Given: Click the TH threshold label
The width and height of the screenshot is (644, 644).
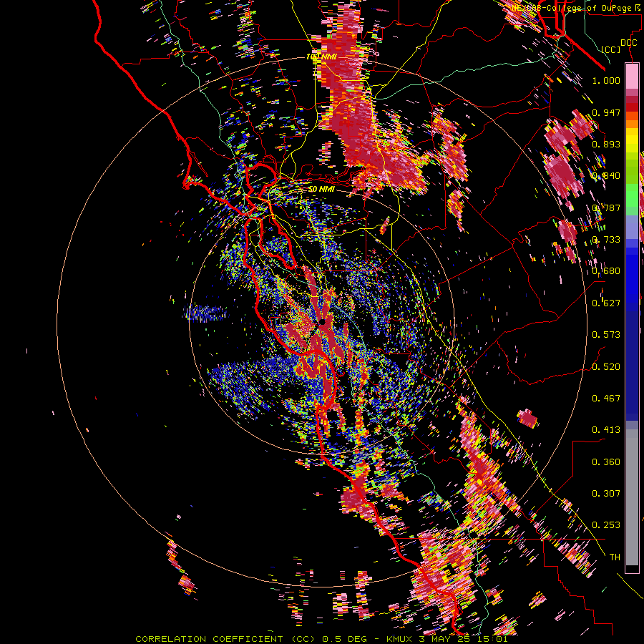Looking at the screenshot, I should click(615, 557).
